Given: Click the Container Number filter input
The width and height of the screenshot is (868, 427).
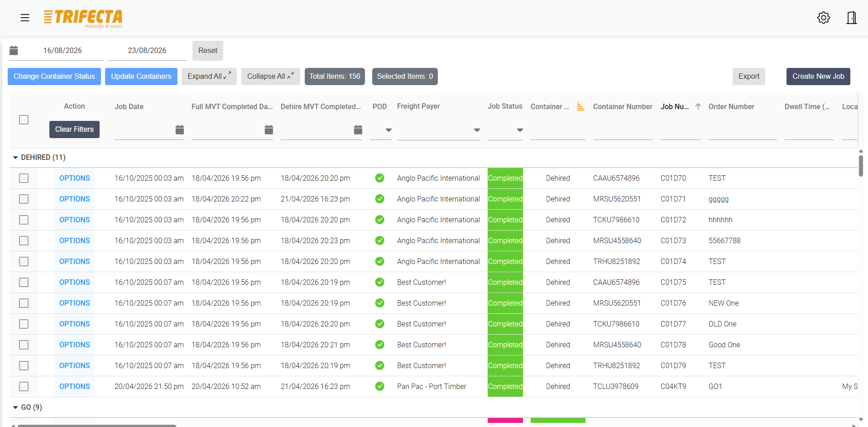Looking at the screenshot, I should [x=623, y=131].
